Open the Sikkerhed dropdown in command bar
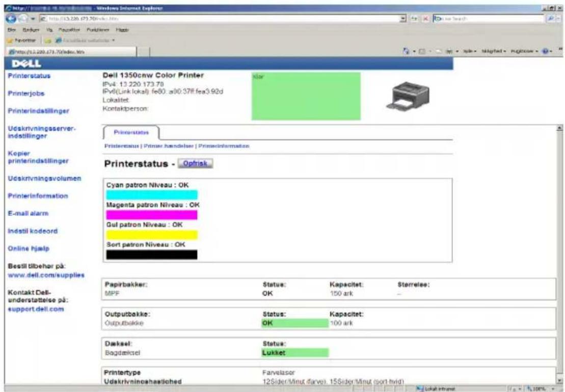This screenshot has height=392, width=565. coord(494,51)
